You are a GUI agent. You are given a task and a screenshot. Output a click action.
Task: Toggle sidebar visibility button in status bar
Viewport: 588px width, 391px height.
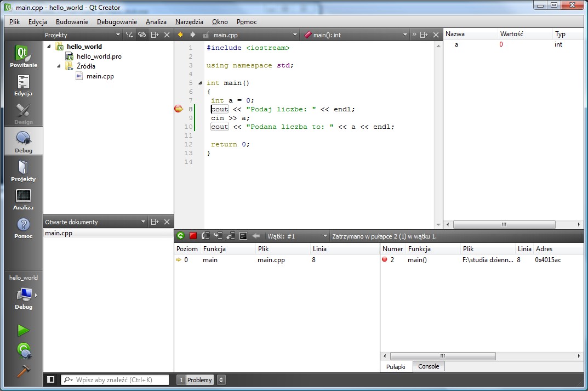50,379
